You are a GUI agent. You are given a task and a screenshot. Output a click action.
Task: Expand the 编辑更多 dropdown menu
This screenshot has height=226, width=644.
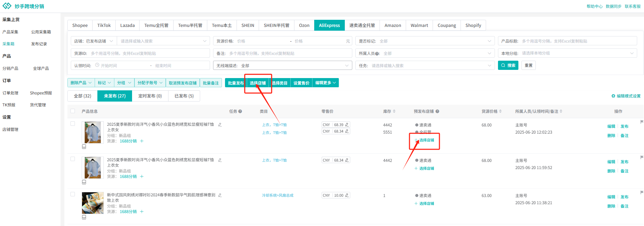coord(325,83)
